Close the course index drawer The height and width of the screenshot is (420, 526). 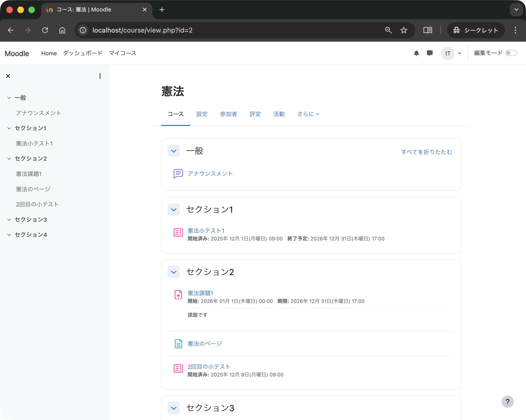point(8,76)
